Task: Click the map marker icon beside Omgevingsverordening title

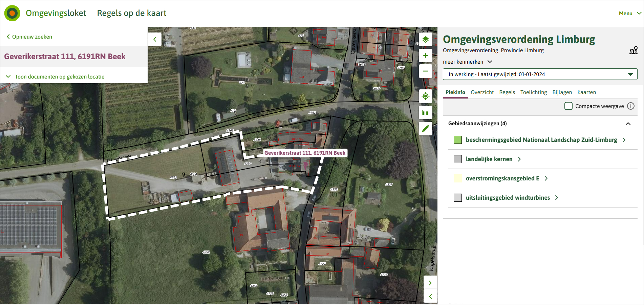Action: (x=634, y=50)
